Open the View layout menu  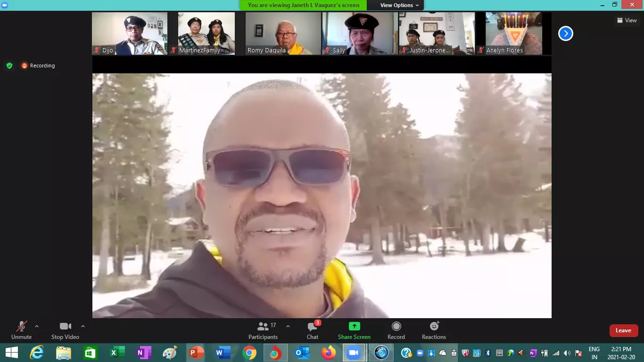(627, 20)
